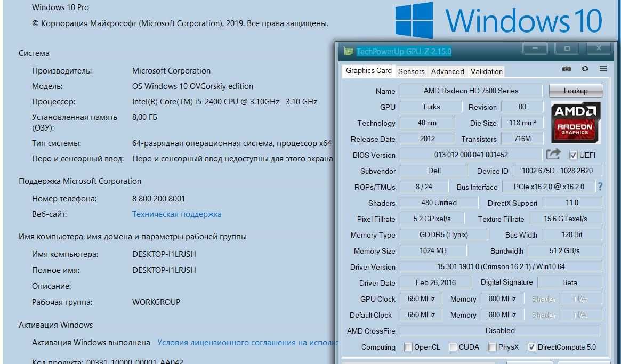Image resolution: width=621 pixels, height=364 pixels.
Task: Toggle the CUDA checkbox
Action: (x=453, y=347)
